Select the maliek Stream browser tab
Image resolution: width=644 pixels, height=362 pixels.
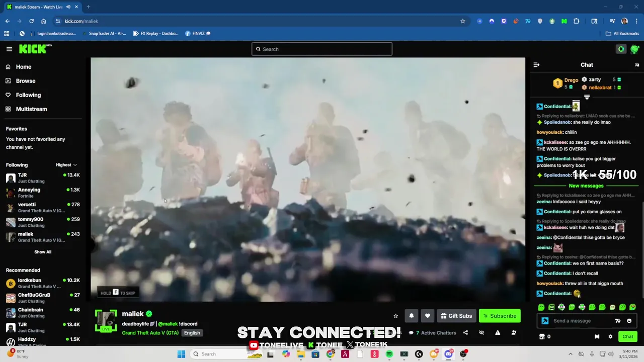42,7
